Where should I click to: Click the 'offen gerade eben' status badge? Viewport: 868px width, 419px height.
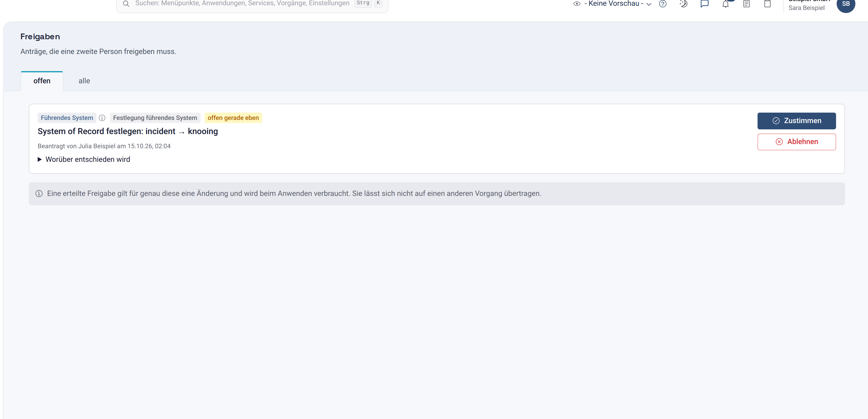coord(233,118)
